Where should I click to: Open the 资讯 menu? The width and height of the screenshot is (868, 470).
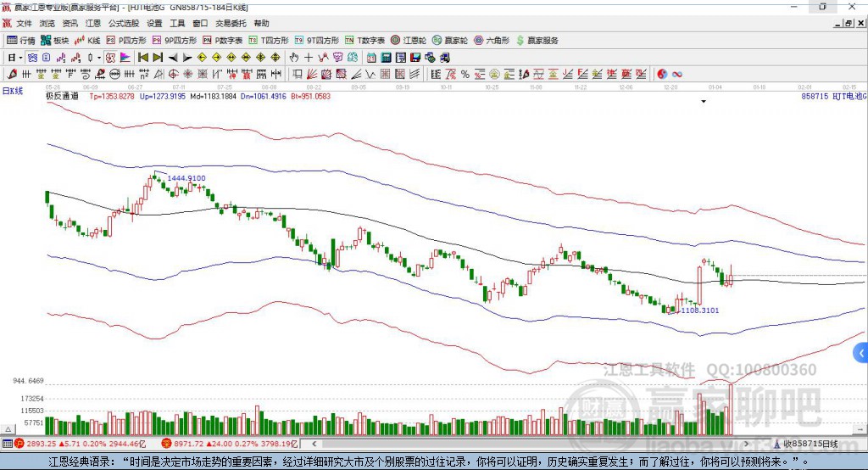pyautogui.click(x=70, y=23)
